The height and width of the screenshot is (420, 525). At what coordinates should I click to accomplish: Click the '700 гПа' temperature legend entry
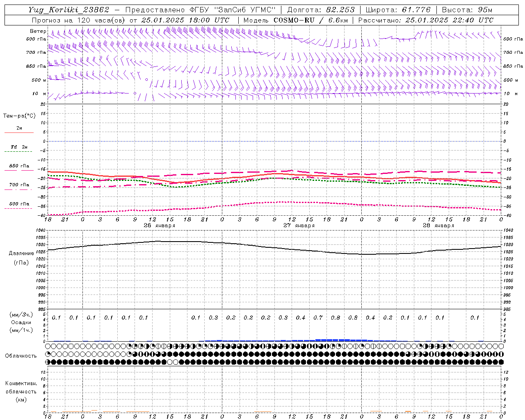tap(19, 185)
